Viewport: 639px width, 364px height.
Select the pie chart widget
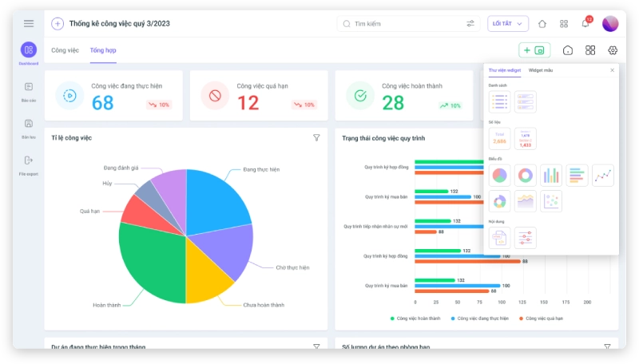500,176
